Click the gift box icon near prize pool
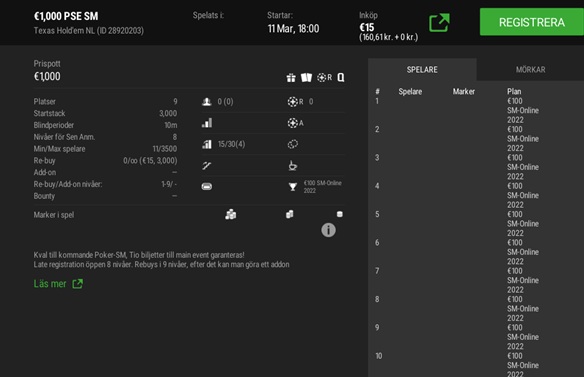 click(291, 77)
